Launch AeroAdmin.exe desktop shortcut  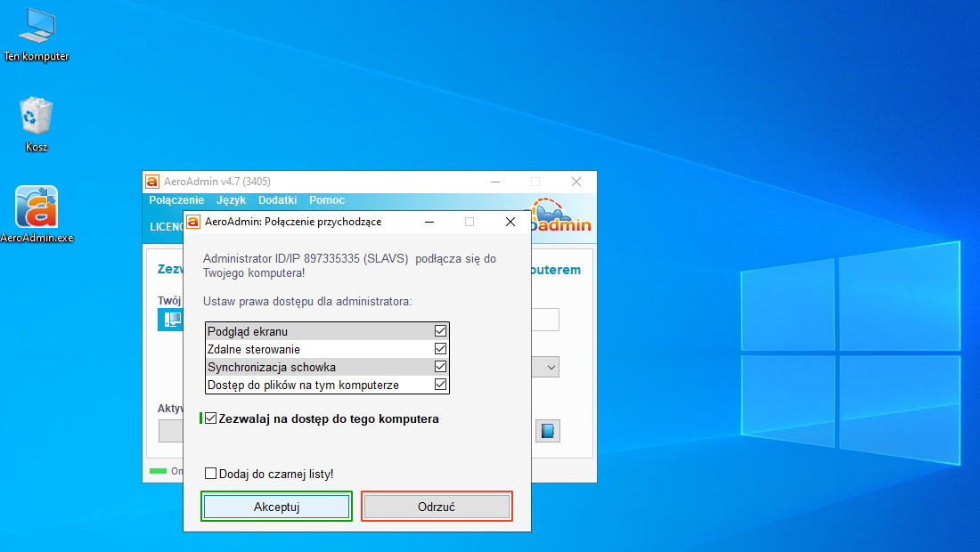point(37,215)
